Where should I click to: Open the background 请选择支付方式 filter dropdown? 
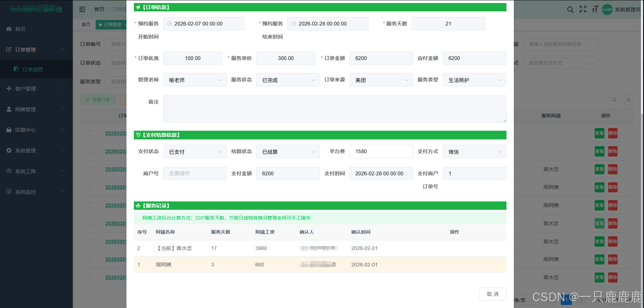point(560,63)
